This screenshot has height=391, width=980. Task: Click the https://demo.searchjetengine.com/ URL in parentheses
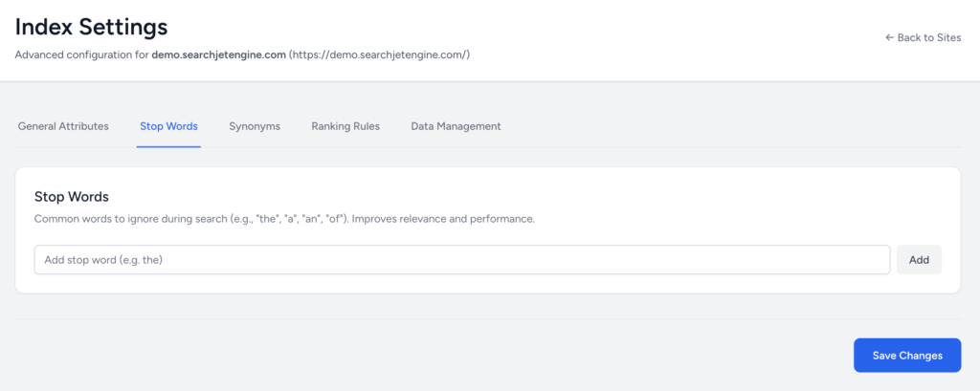coord(379,54)
